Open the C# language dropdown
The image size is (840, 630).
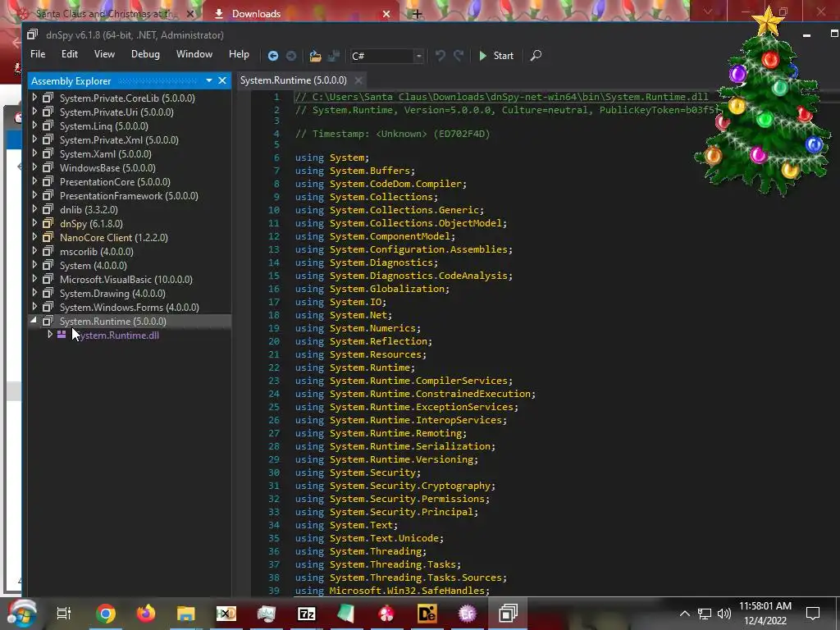[x=386, y=56]
